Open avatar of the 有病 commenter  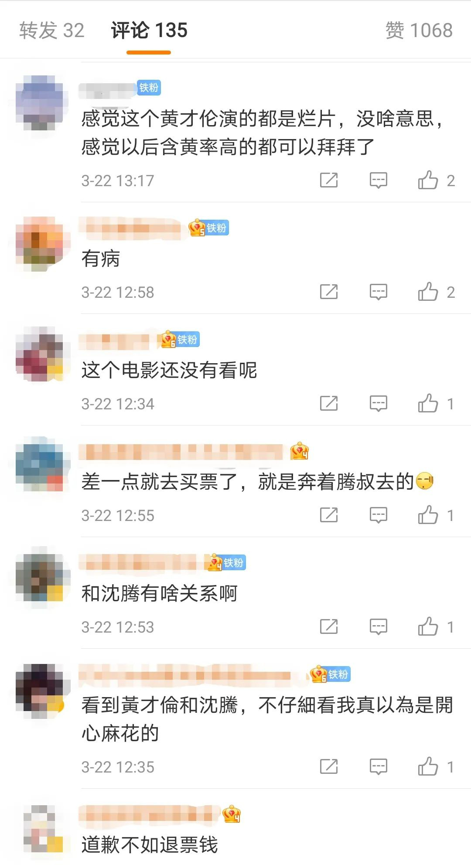(42, 243)
